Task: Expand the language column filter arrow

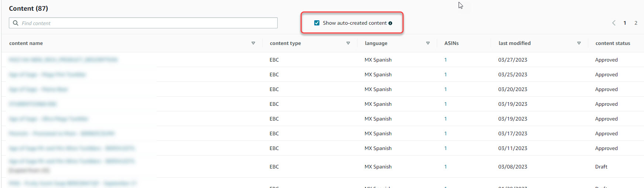Action: pos(428,43)
